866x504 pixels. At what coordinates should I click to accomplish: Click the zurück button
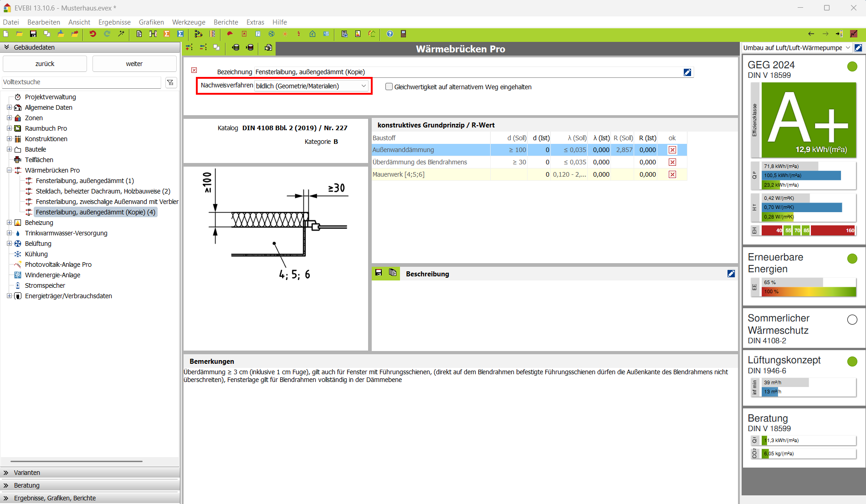click(45, 64)
